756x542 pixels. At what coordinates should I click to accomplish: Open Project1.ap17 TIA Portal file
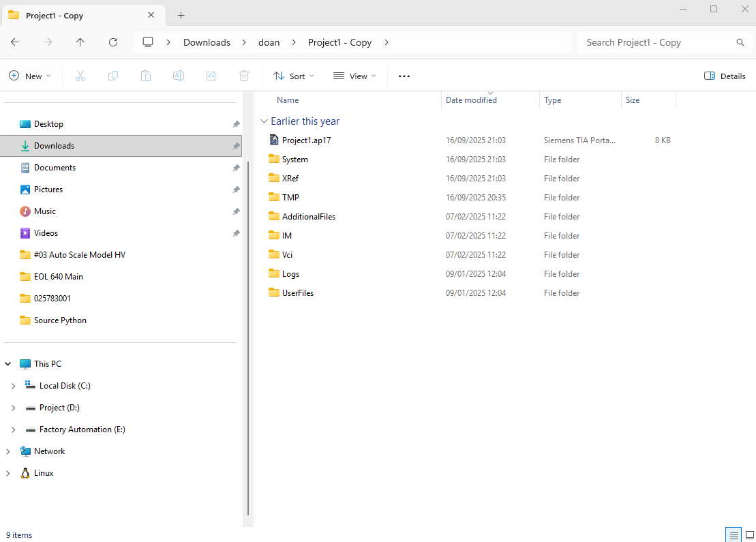tap(306, 140)
